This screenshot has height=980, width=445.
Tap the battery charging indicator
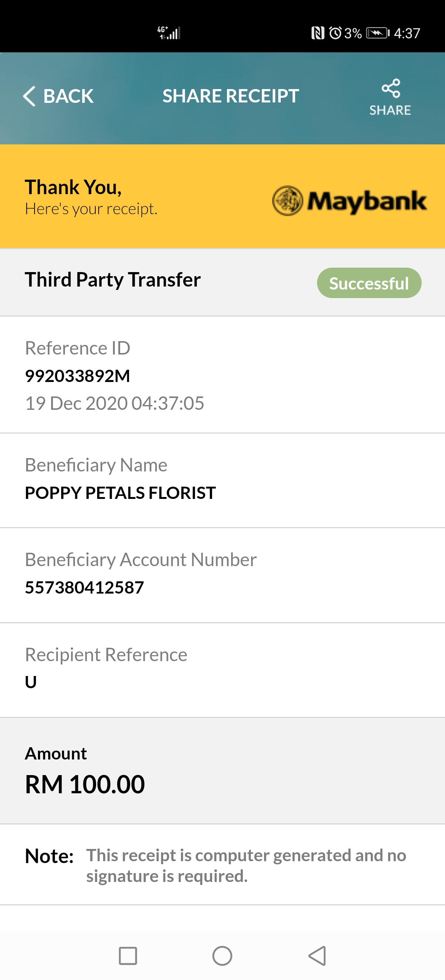(x=378, y=33)
